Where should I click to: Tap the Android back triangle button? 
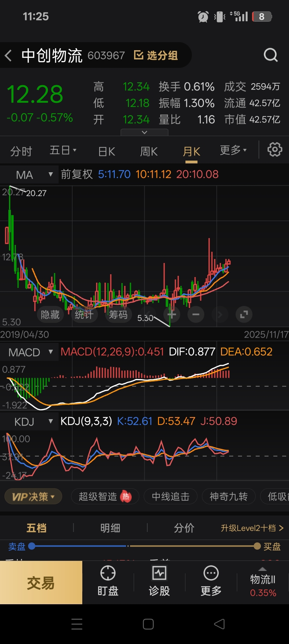(x=219, y=624)
